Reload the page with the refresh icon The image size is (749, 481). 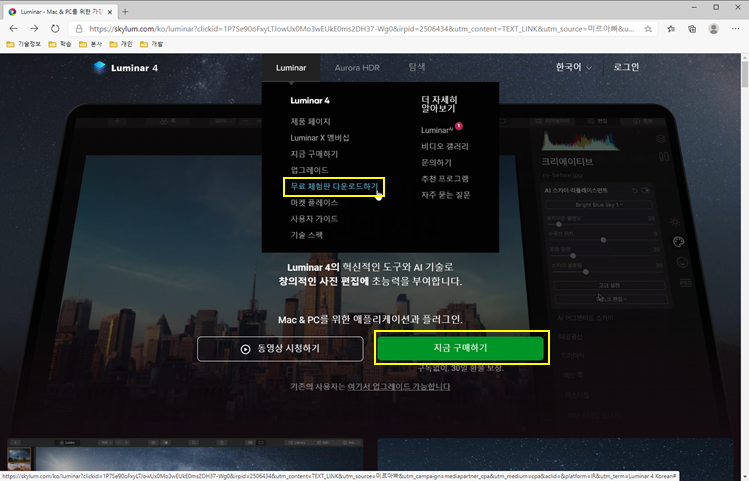[x=55, y=29]
